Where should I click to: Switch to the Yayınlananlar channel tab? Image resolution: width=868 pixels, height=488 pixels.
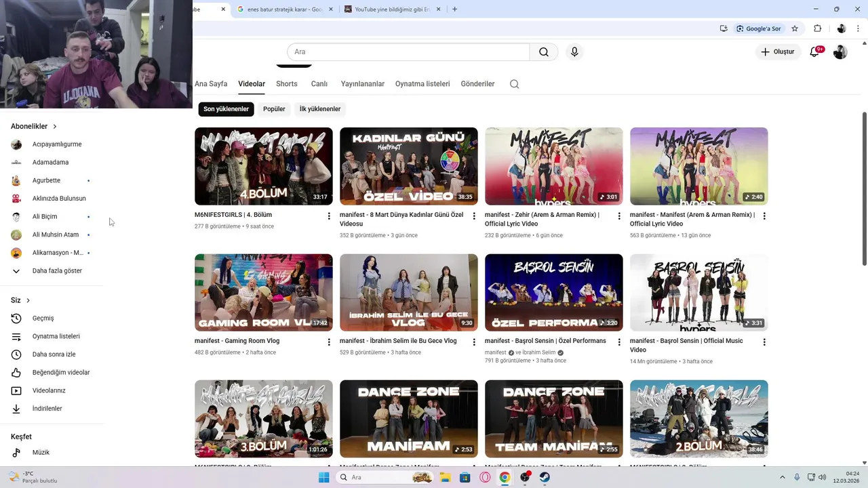tap(363, 84)
